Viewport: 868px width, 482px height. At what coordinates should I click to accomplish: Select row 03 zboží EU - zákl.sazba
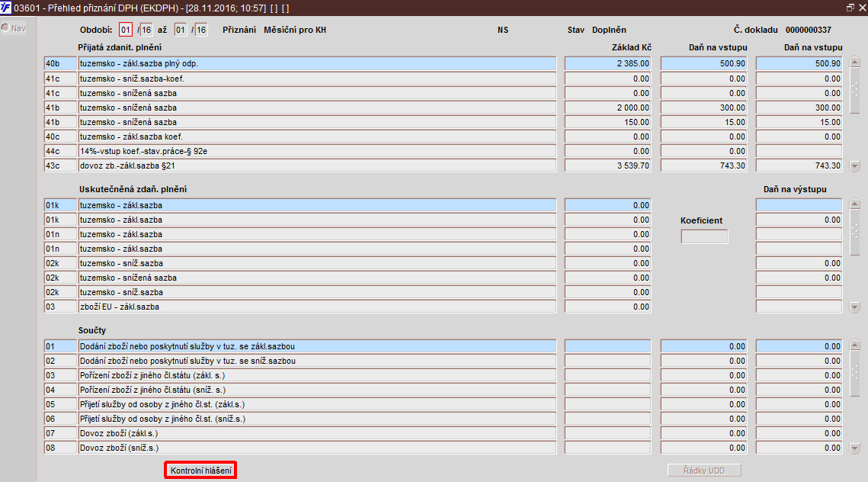317,307
